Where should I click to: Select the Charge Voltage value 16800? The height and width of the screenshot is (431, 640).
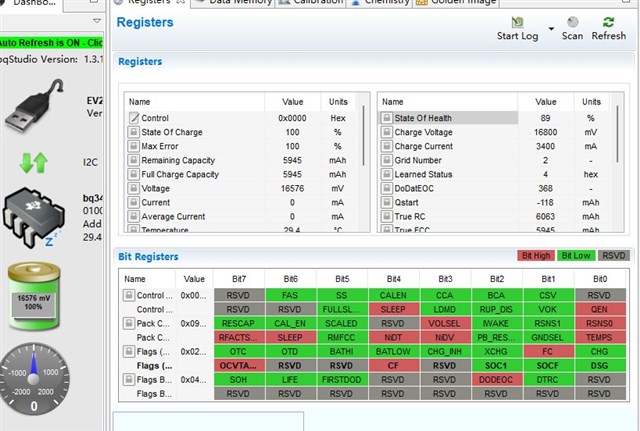click(x=545, y=132)
